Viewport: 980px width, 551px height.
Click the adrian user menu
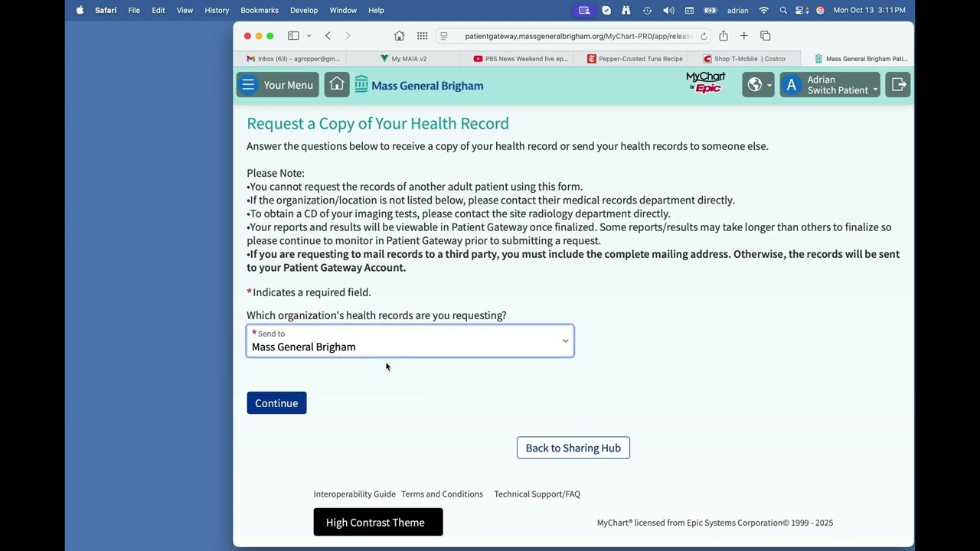[737, 10]
